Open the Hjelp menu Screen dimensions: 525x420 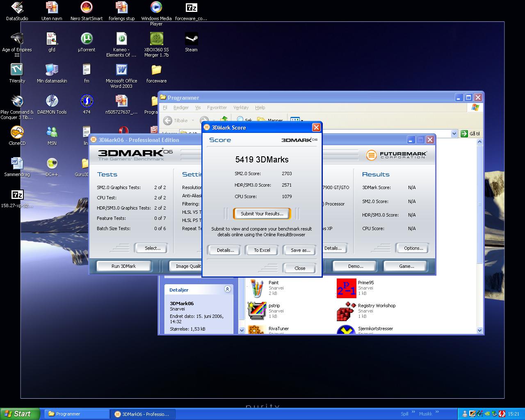tap(260, 107)
